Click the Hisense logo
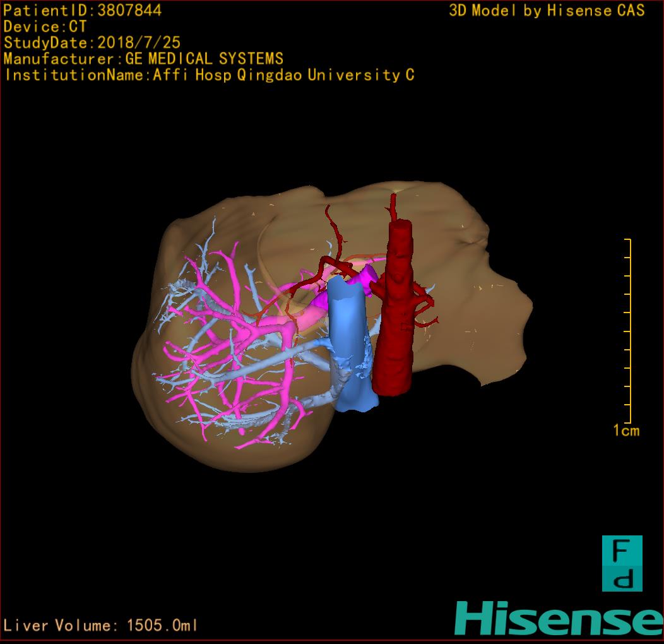The image size is (664, 644). point(559,618)
